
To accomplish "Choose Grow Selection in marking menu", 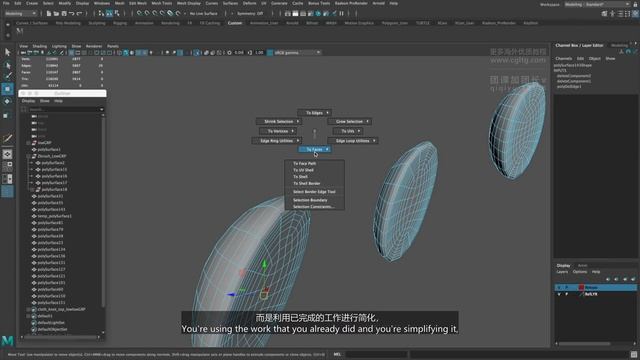I will [349, 122].
